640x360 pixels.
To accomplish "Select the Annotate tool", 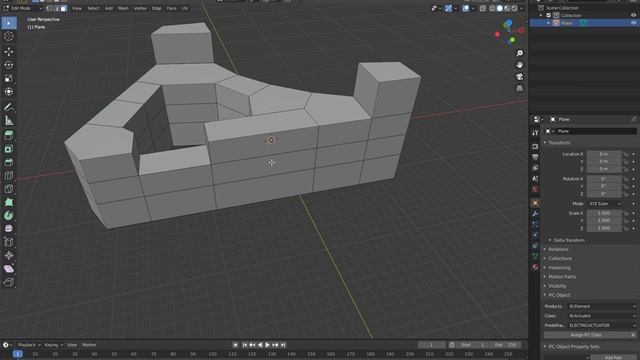I will click(x=9, y=107).
